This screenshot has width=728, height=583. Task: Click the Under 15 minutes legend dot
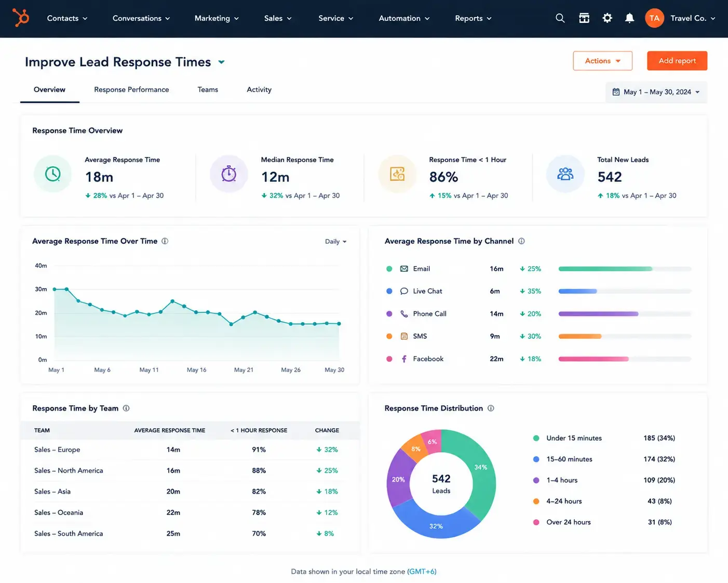536,438
